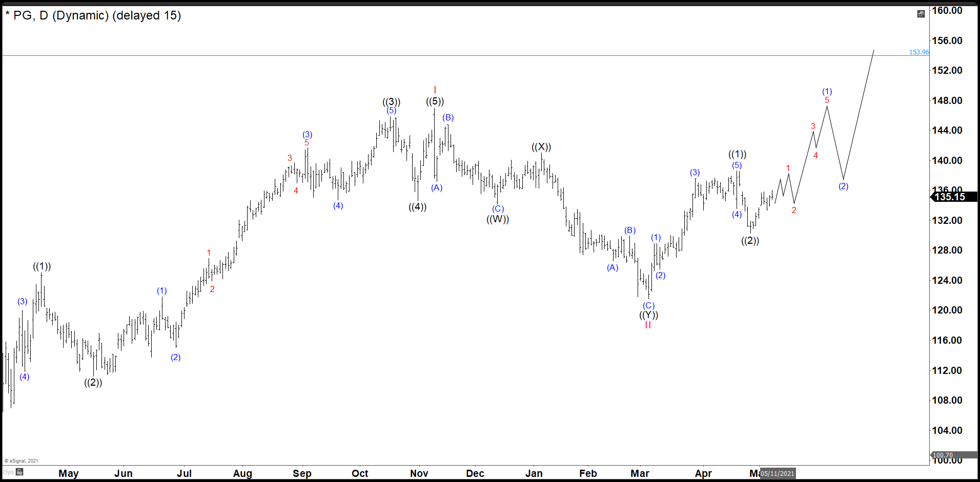Select the Nov label on the time axis

[x=419, y=474]
